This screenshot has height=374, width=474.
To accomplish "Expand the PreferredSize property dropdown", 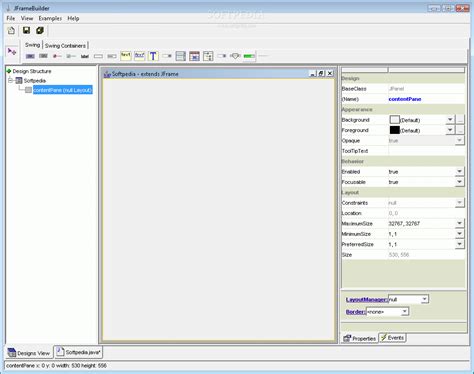I will (459, 244).
